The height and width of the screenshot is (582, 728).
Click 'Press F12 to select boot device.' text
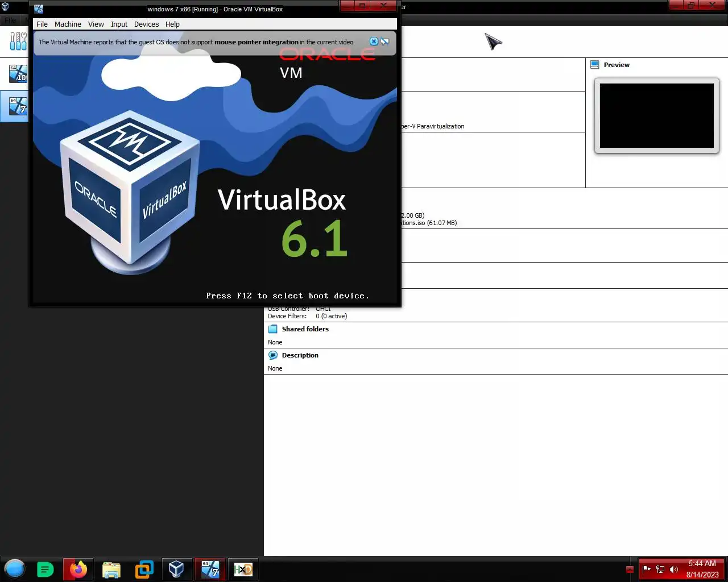pyautogui.click(x=287, y=296)
